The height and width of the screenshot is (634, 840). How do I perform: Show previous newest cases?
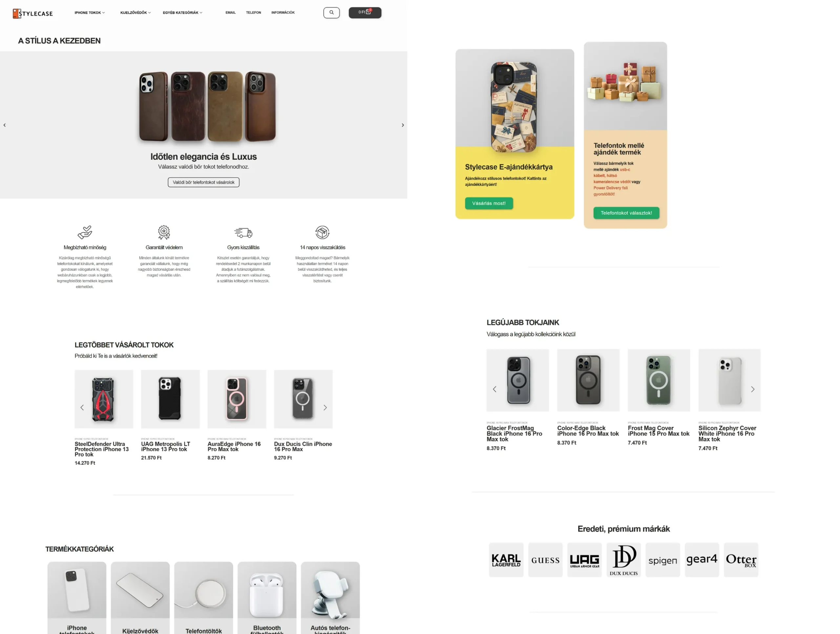(494, 390)
